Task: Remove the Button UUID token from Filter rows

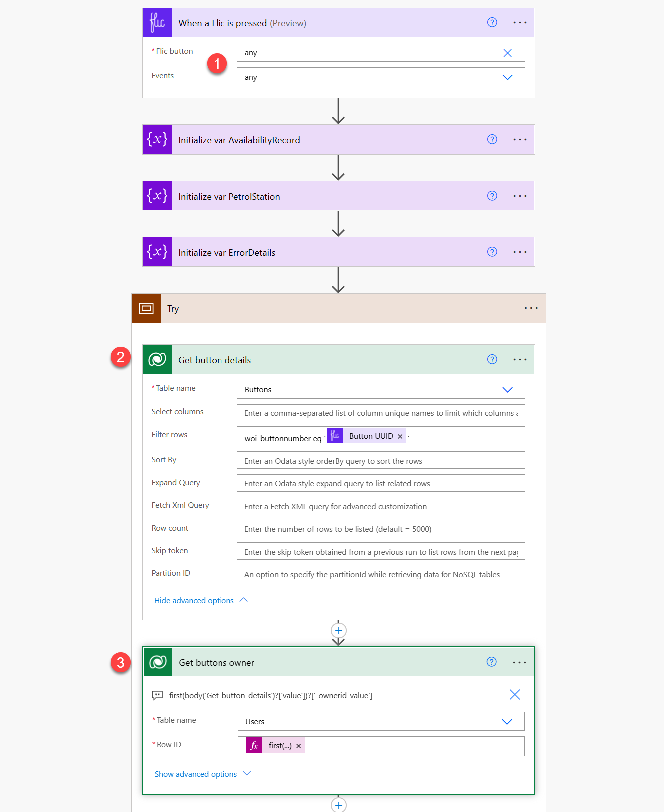Action: pyautogui.click(x=400, y=436)
